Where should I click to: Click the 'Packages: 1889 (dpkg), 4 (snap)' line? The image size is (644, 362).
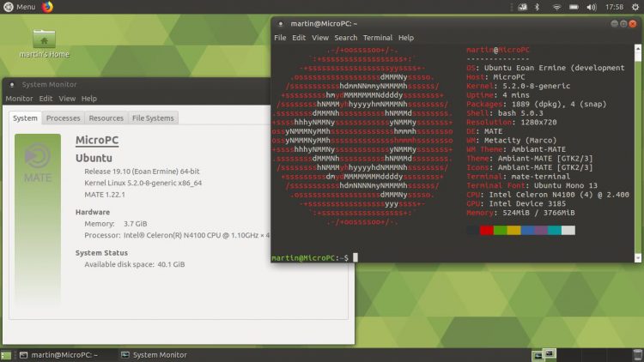pos(537,104)
